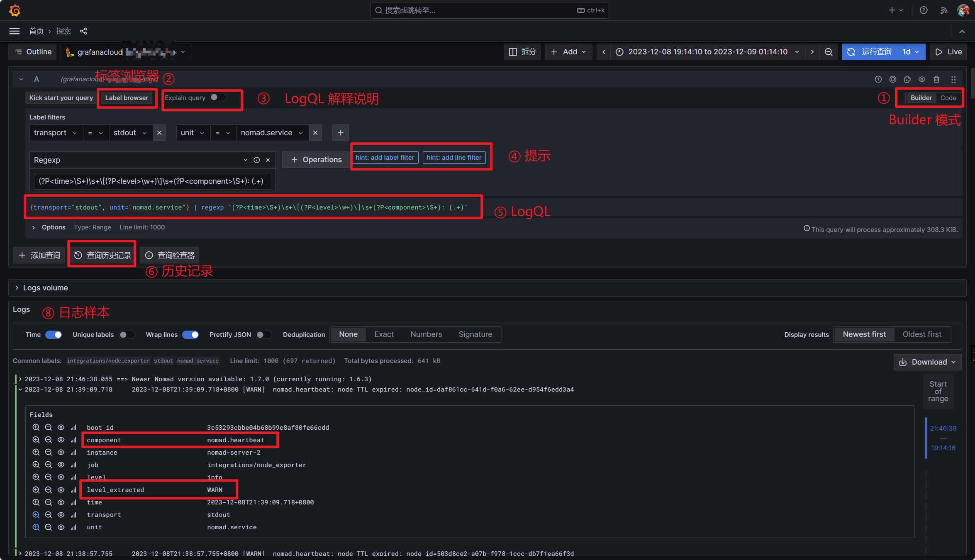
Task: Click the duplicate query icon
Action: tap(907, 79)
